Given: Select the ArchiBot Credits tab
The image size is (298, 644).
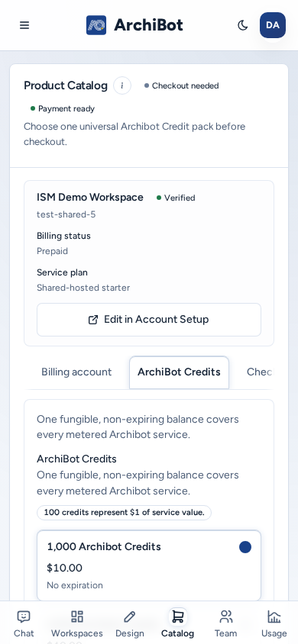Looking at the screenshot, I should point(179,372).
